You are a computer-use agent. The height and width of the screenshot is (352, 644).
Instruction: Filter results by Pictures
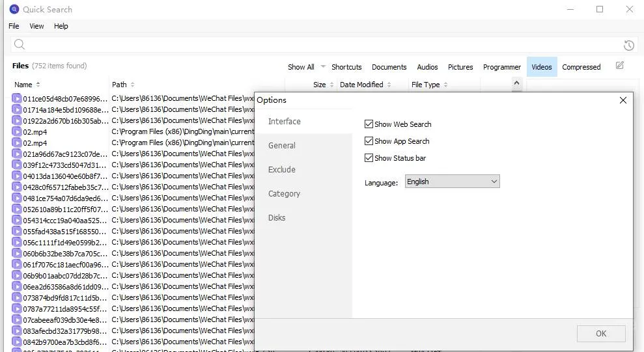tap(460, 67)
